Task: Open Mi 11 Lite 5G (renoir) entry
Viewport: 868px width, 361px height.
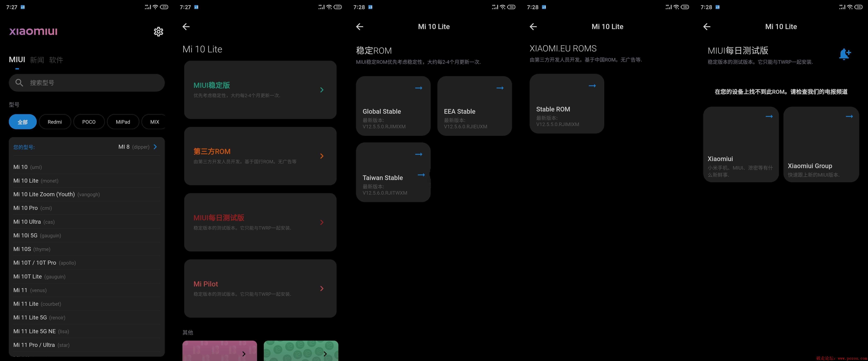Action: 87,317
